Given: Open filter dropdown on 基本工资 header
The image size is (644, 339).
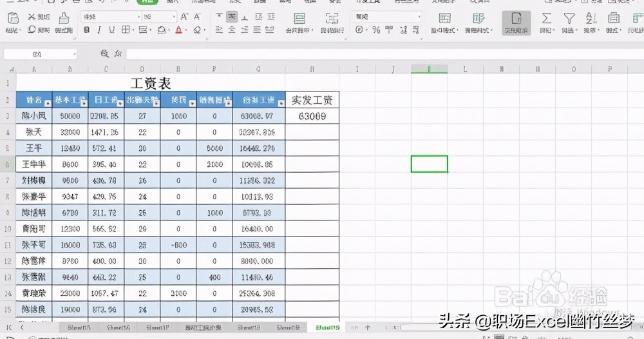Looking at the screenshot, I should [x=84, y=104].
